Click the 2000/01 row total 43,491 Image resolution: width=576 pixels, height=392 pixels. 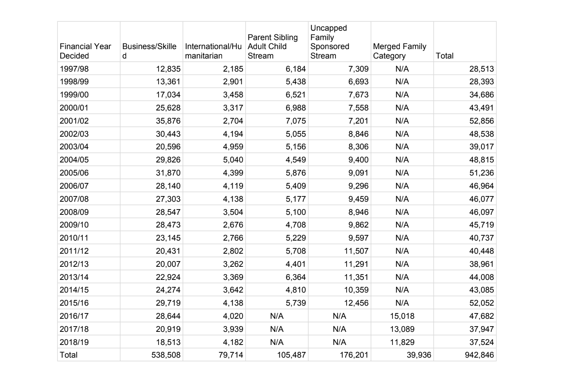pyautogui.click(x=481, y=108)
